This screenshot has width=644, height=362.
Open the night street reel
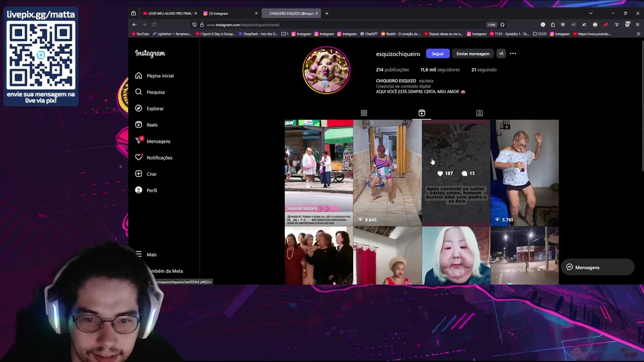524,255
